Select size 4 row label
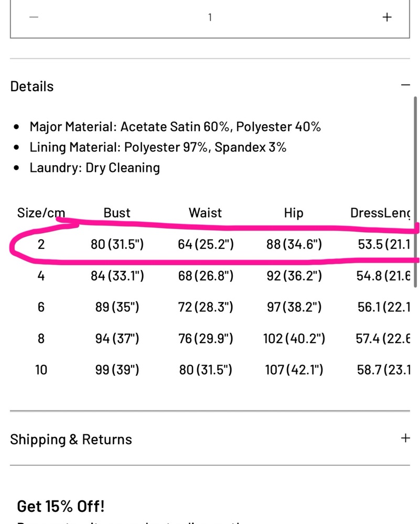This screenshot has height=524, width=420. [41, 276]
